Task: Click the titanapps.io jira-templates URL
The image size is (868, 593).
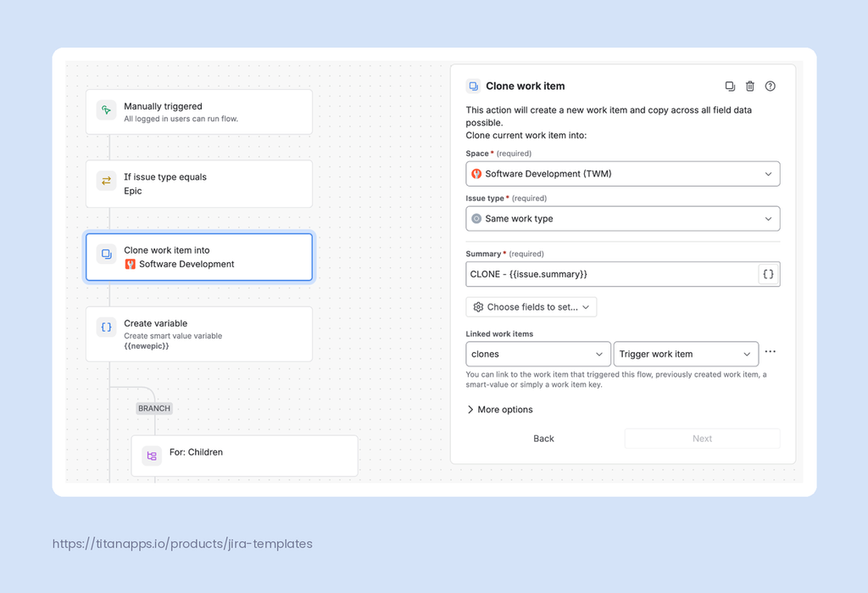Action: tap(182, 544)
